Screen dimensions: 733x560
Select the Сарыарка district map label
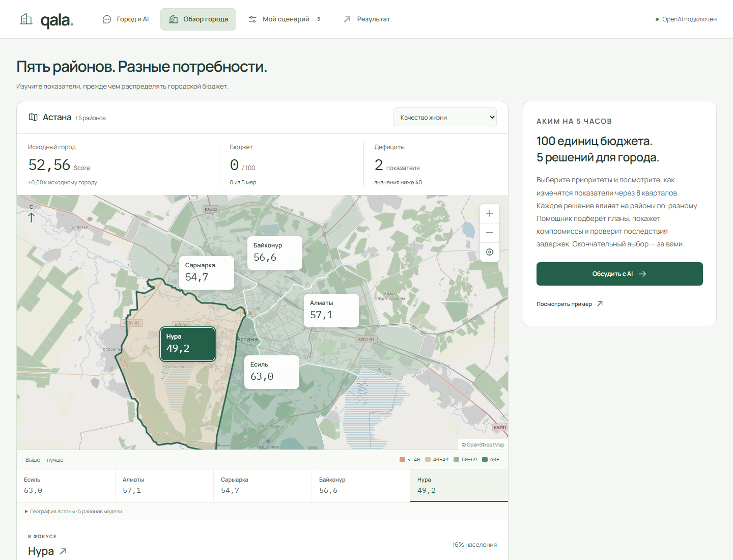(x=207, y=273)
